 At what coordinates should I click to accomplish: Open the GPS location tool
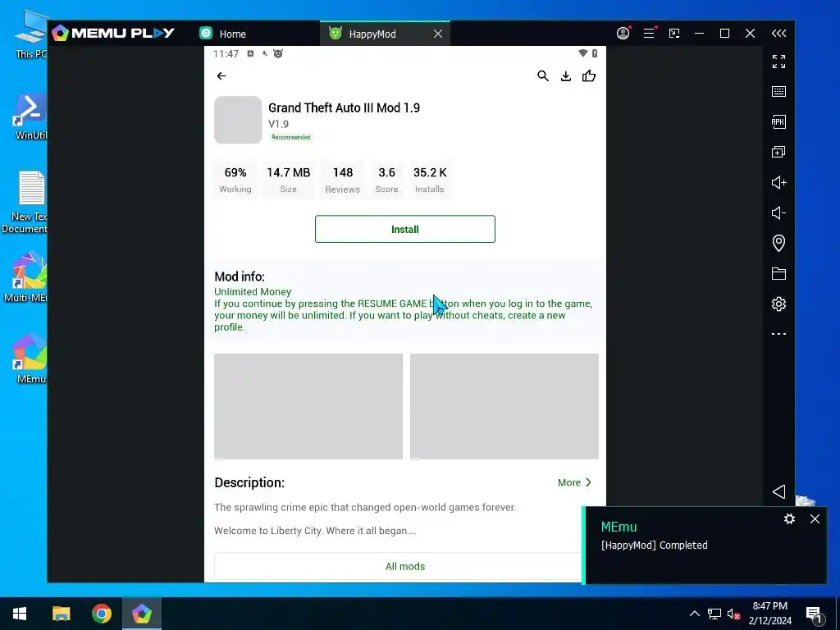coord(778,243)
